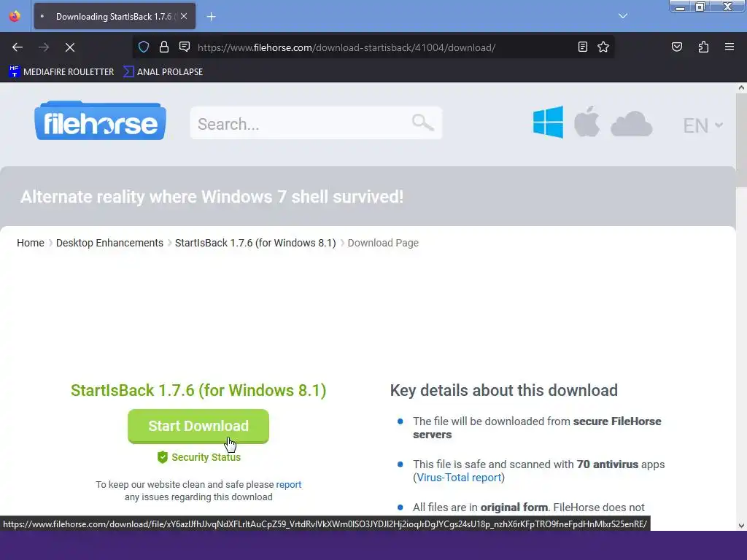Image resolution: width=747 pixels, height=560 pixels.
Task: Open a new tab with plus button
Action: pos(211,17)
